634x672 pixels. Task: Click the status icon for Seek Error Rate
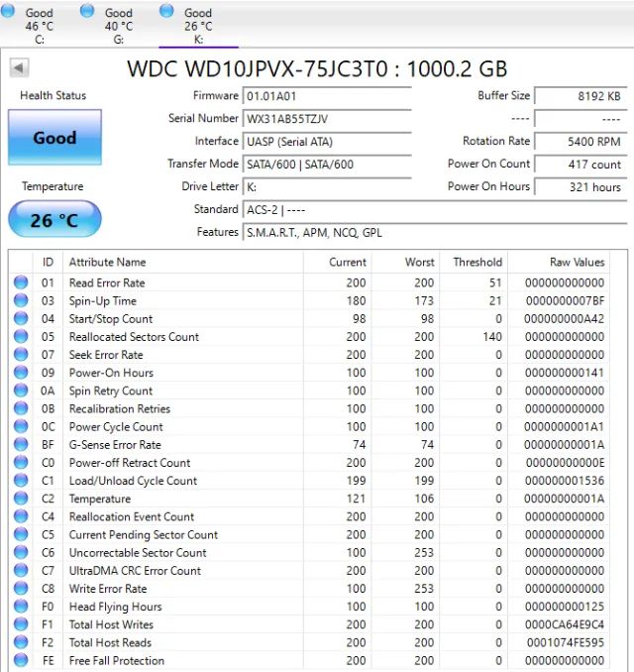21,355
